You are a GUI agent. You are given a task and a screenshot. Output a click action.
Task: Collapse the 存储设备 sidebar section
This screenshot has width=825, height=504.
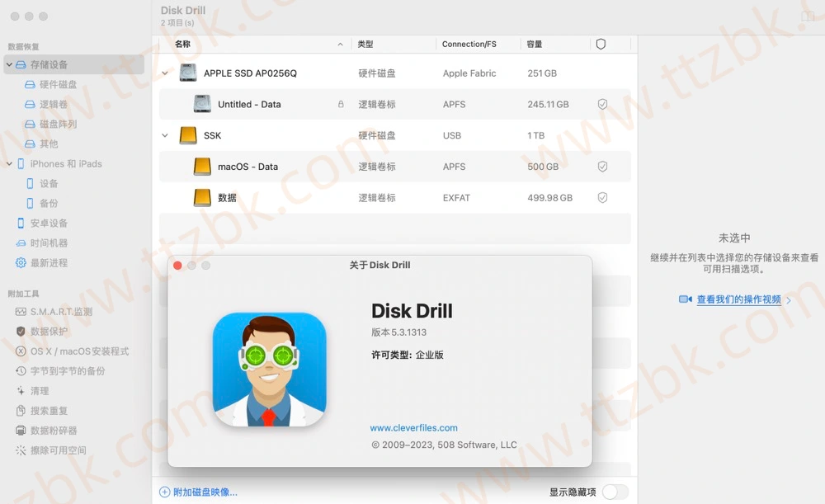pyautogui.click(x=8, y=64)
